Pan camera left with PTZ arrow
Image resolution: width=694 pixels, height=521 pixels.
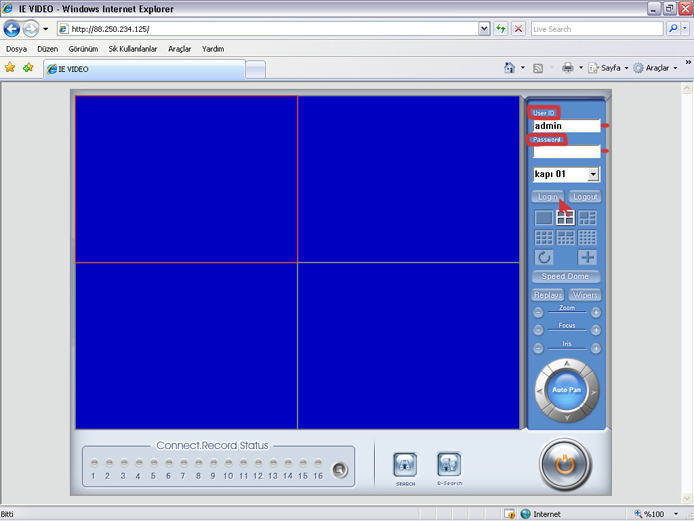[540, 391]
